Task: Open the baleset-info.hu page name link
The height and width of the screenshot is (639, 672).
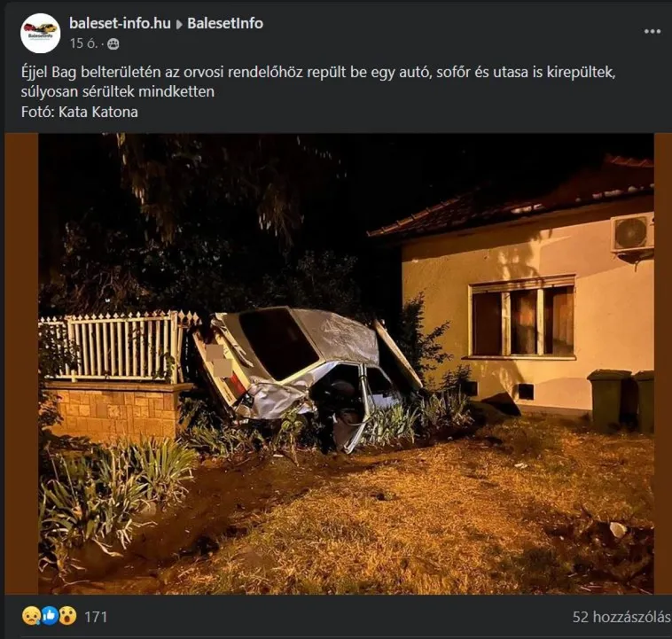Action: coord(120,23)
